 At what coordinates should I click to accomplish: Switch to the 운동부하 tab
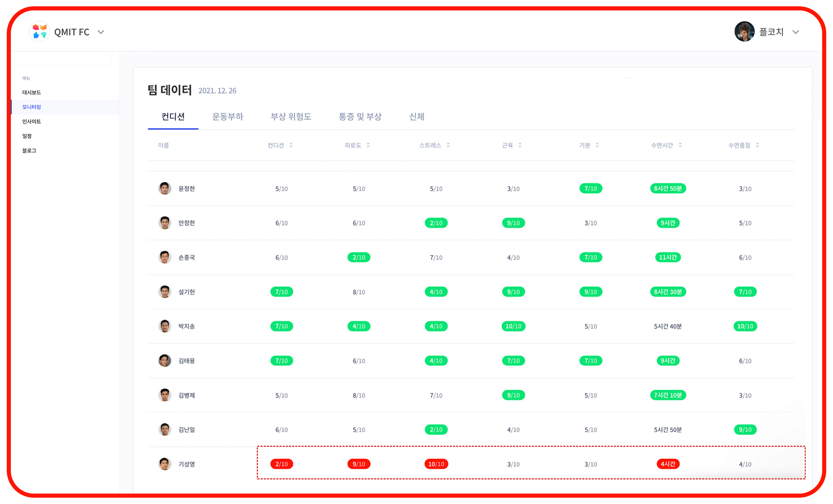(227, 117)
